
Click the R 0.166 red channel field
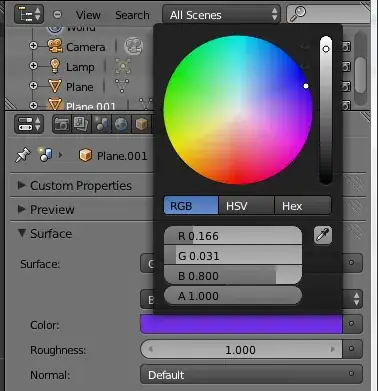[233, 236]
